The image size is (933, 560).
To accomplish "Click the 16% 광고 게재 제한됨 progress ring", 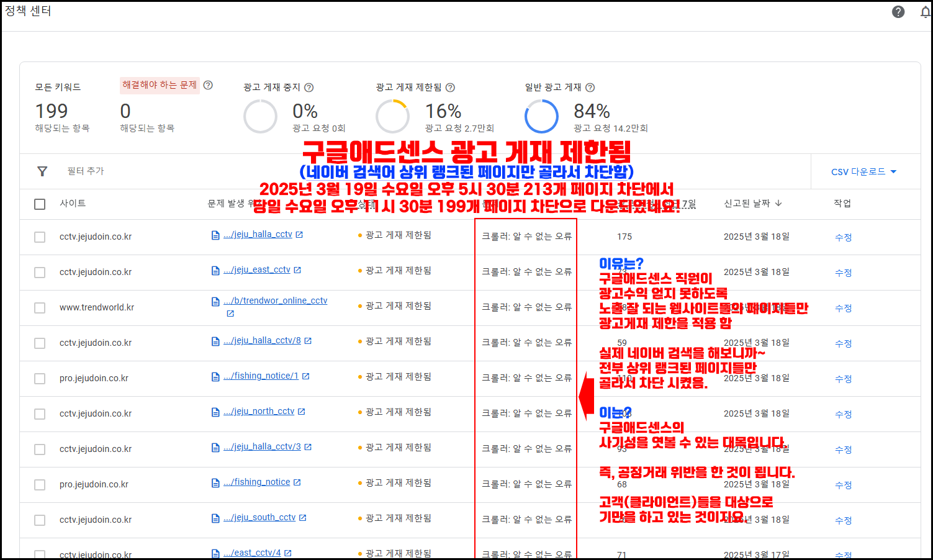I will click(x=392, y=116).
